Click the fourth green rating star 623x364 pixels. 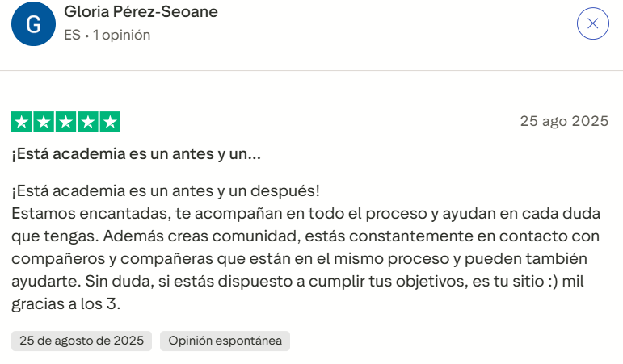[x=87, y=122]
